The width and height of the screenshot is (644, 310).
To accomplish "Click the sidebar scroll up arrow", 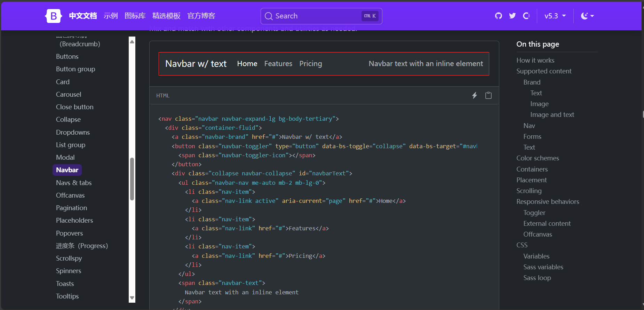I will tap(132, 42).
